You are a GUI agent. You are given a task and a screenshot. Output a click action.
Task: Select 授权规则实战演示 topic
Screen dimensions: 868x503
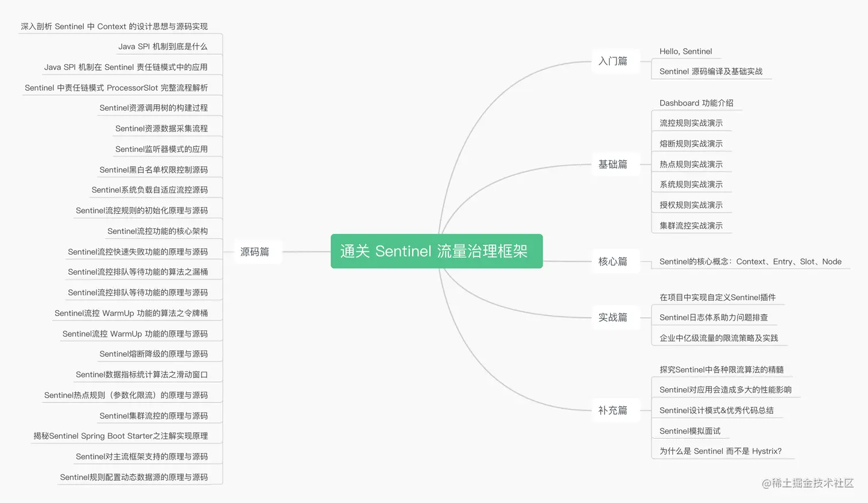click(x=691, y=205)
